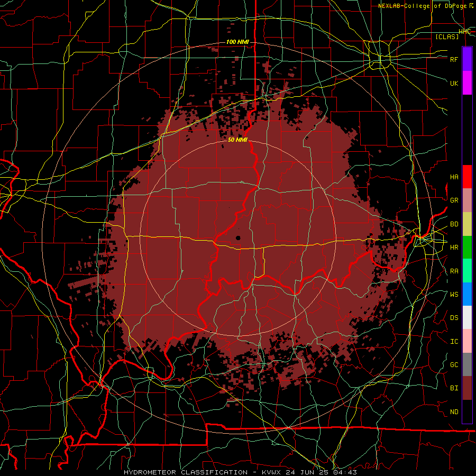Click the HHC product code text
The height and width of the screenshot is (476, 476).
[465, 32]
